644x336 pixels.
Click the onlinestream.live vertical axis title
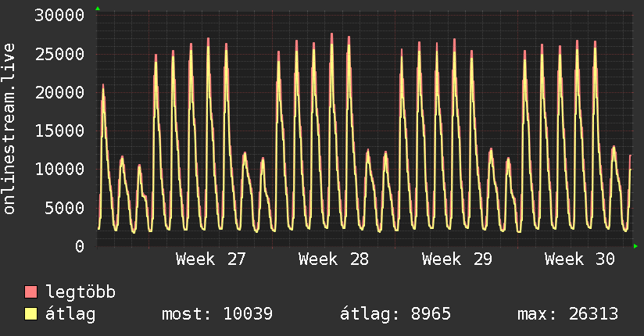pyautogui.click(x=9, y=129)
